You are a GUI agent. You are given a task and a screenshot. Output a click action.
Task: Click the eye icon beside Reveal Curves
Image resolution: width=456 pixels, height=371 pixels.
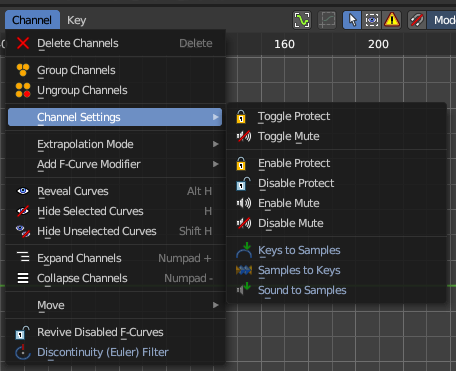[23, 191]
